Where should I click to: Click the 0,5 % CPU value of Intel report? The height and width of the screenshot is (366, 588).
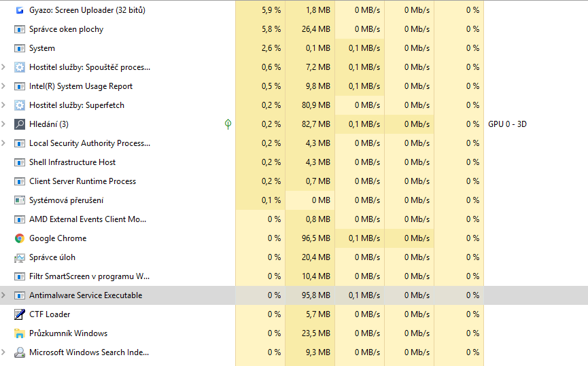coord(271,86)
